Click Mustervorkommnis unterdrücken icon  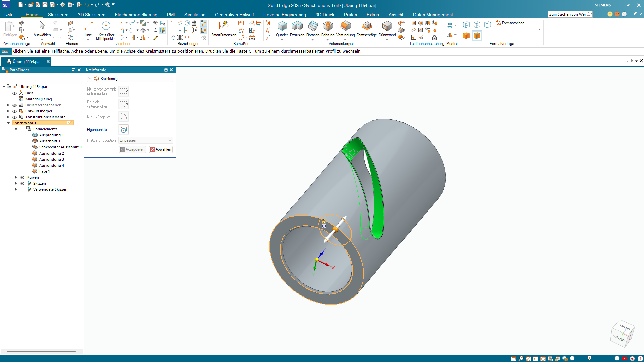click(x=124, y=91)
